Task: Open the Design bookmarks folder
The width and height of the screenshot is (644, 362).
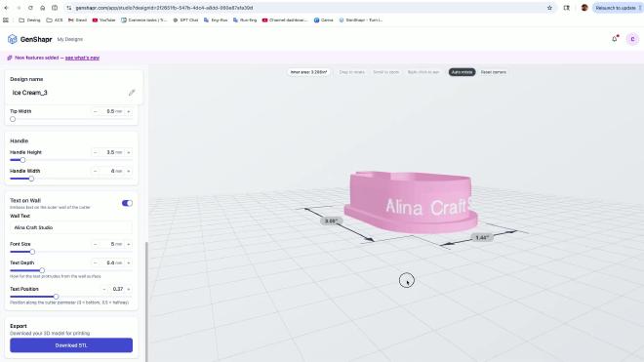Action: tap(30, 20)
